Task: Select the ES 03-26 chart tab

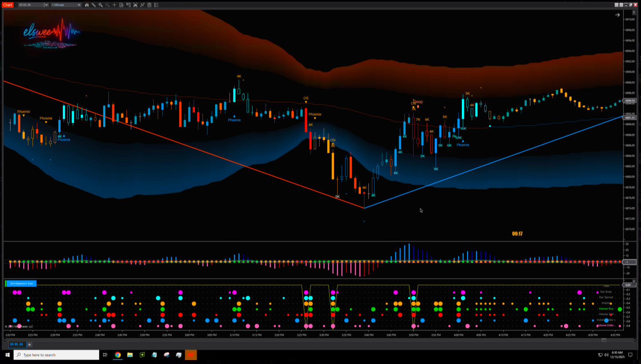Action: [x=16, y=344]
